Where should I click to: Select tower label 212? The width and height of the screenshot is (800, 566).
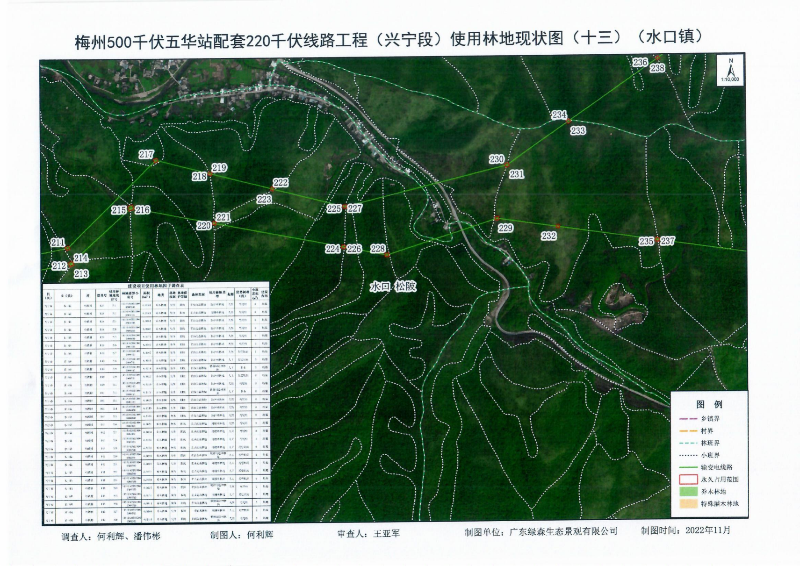59,265
